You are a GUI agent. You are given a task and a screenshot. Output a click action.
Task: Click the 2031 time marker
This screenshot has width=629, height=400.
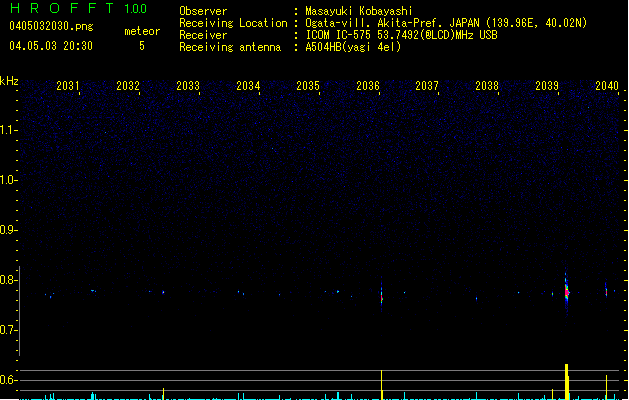point(68,86)
